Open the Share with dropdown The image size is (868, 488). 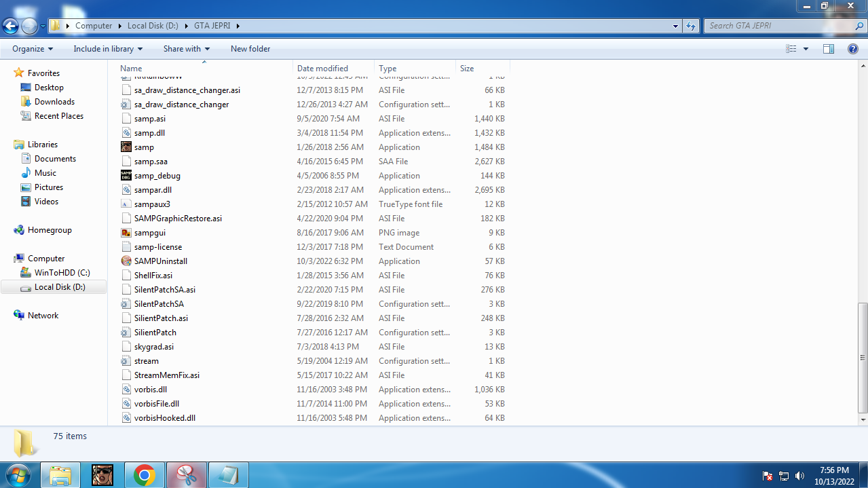pyautogui.click(x=187, y=49)
